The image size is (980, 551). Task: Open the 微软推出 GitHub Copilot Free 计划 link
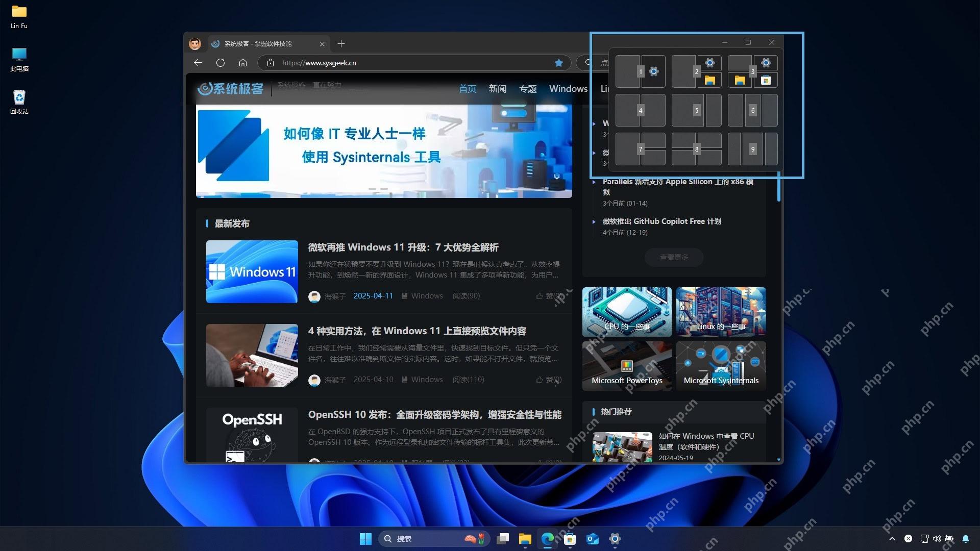[662, 221]
